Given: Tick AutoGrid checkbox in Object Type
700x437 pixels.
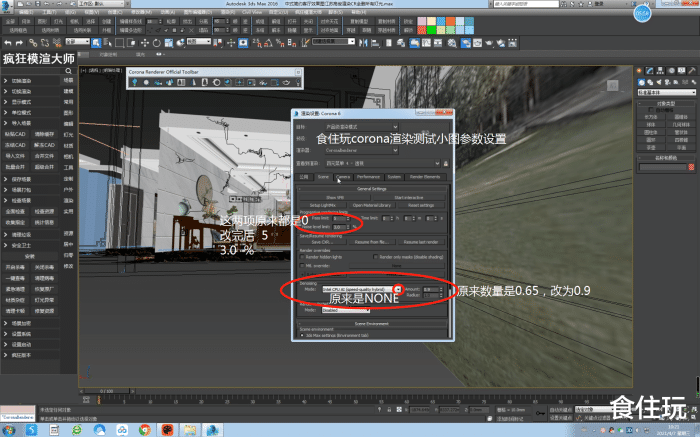Looking at the screenshot, I should (651, 110).
